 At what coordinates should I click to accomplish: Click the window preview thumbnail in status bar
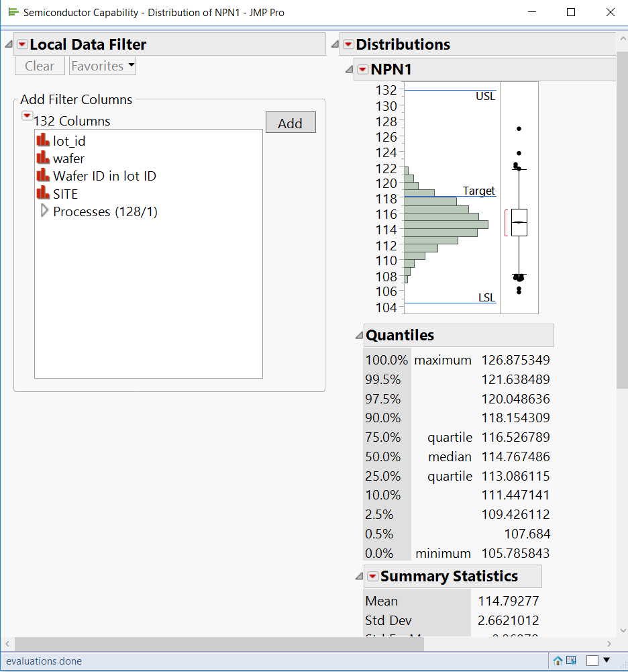pyautogui.click(x=592, y=661)
